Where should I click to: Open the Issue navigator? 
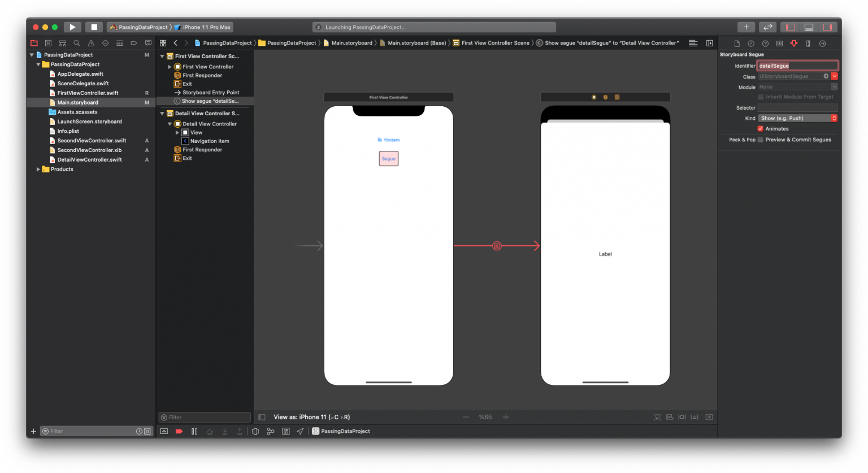90,43
